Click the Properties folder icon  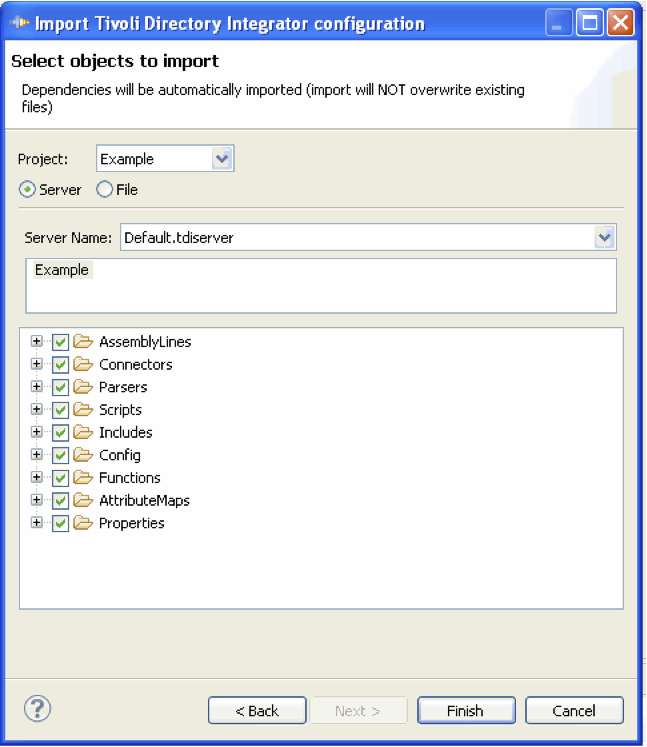coord(83,523)
